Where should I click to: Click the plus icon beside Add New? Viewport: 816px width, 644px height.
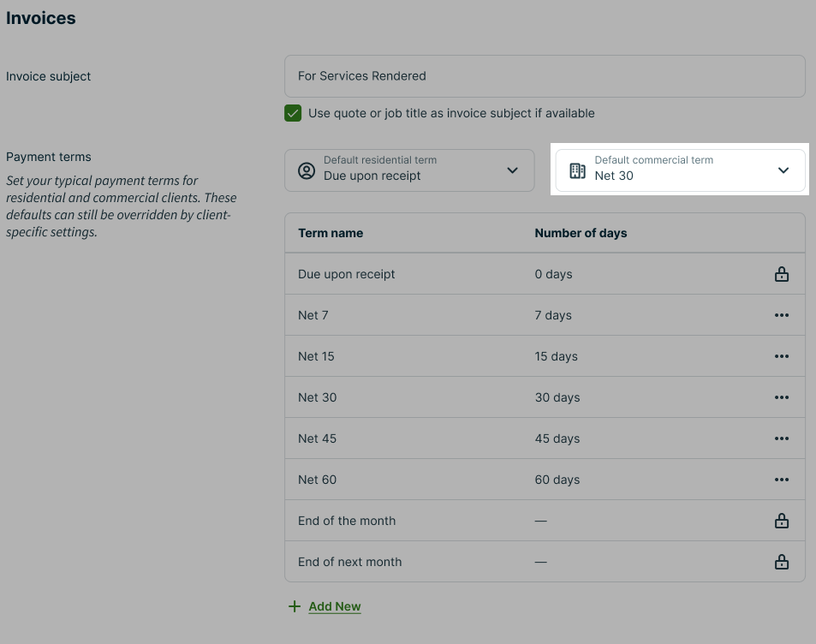click(x=295, y=606)
